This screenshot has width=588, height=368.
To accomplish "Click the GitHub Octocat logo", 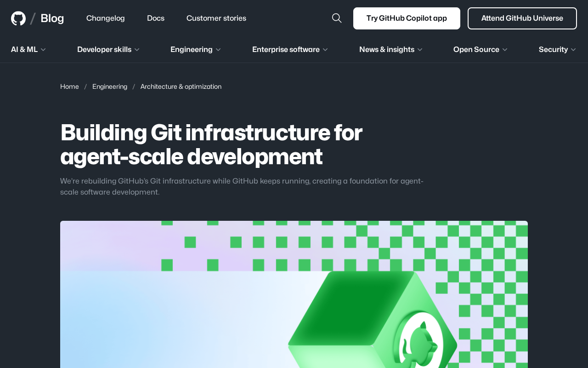I will tap(18, 18).
